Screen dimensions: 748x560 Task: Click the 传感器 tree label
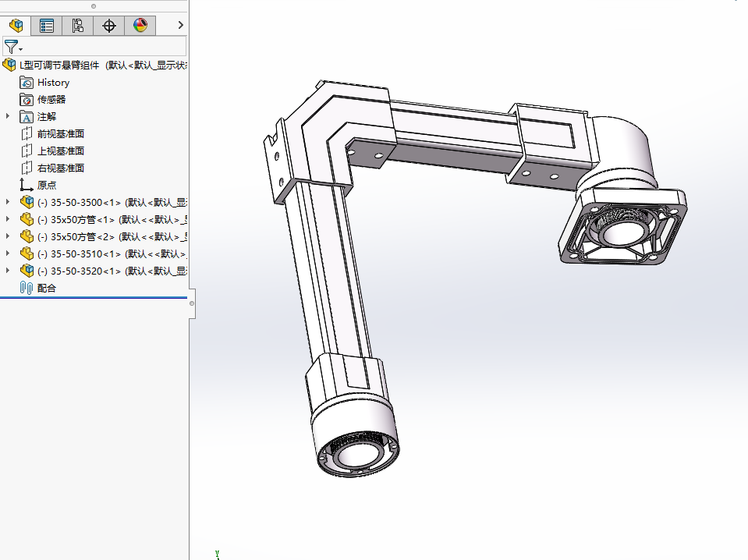click(x=51, y=100)
